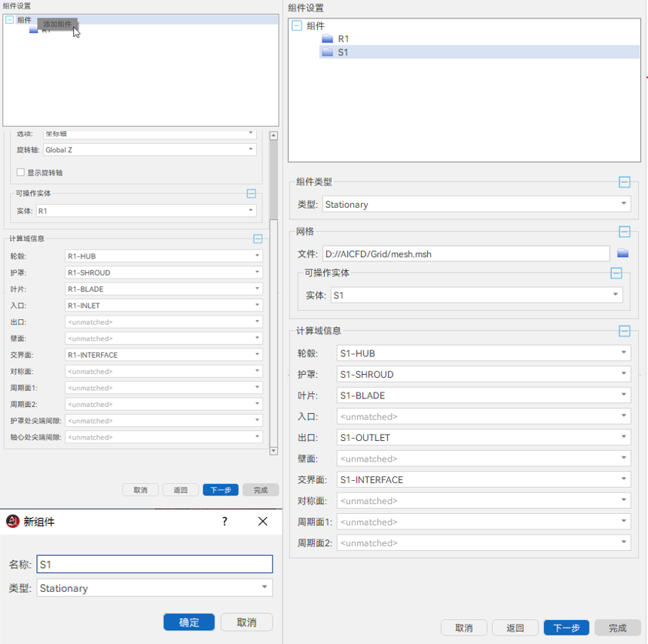This screenshot has height=644, width=648.
Task: Click the folder icon to browse for a mesh file
Action: (623, 252)
